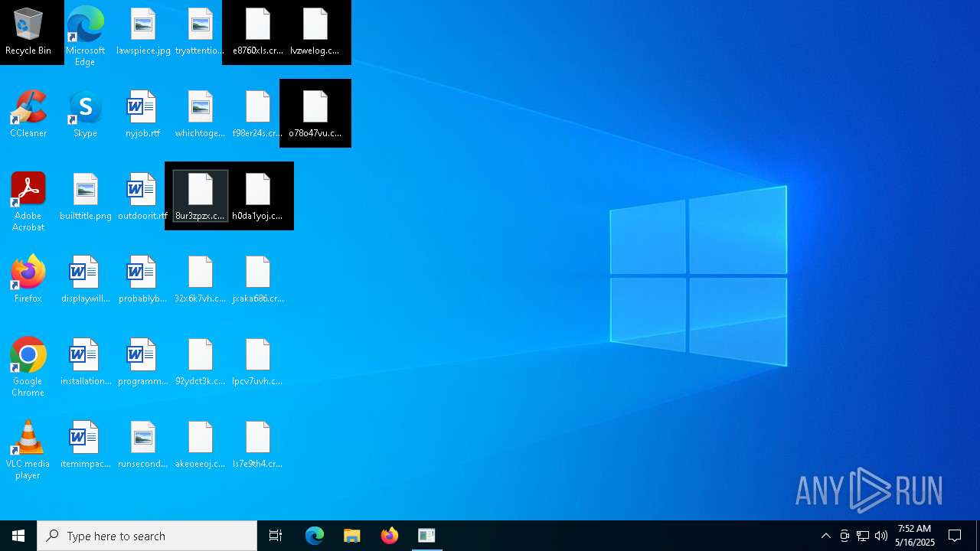Select the Recycle Bin desktop icon

[x=28, y=32]
